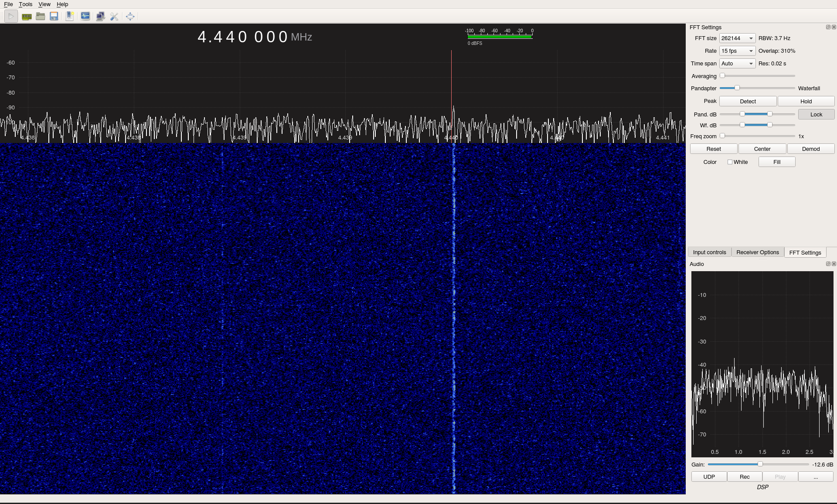Switch to the Receiver Options tab
Image resolution: width=837 pixels, height=504 pixels.
tap(757, 252)
